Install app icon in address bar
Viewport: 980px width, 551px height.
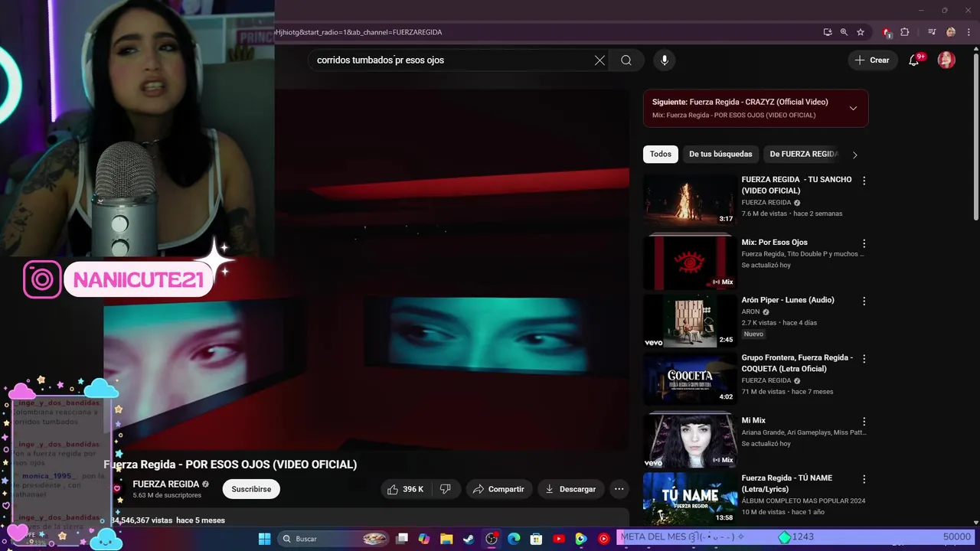pos(828,32)
